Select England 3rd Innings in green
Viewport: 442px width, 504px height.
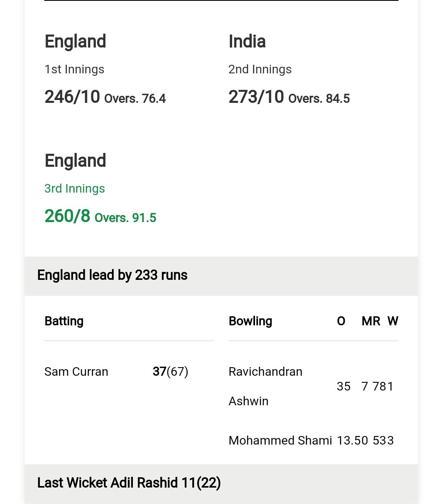75,188
